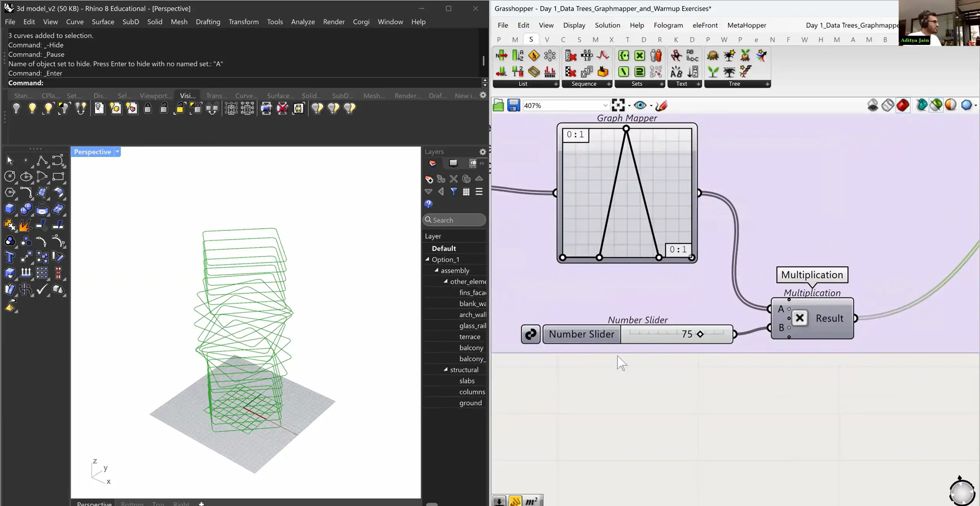Toggle the sketch markup pen tool

[x=661, y=105]
